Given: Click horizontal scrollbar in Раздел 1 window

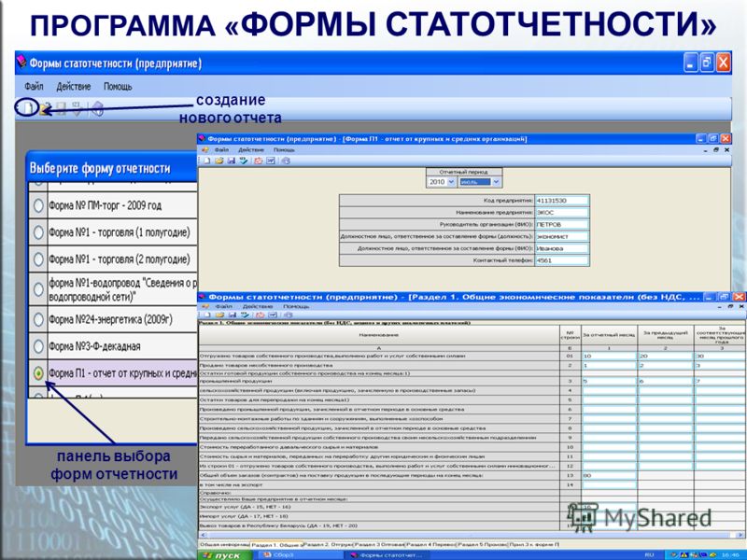Looking at the screenshot, I should [x=472, y=536].
